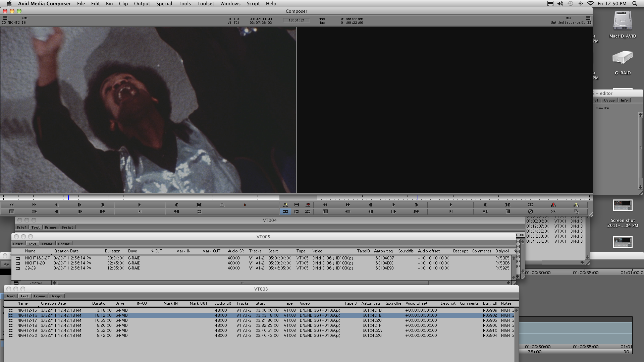Toggle the highlighted Source/Record mode button
Viewport: 644px width, 362px height.
click(285, 212)
